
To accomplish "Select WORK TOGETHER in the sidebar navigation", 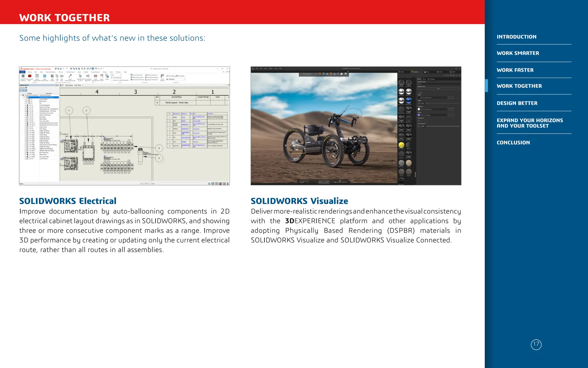I will 519,86.
